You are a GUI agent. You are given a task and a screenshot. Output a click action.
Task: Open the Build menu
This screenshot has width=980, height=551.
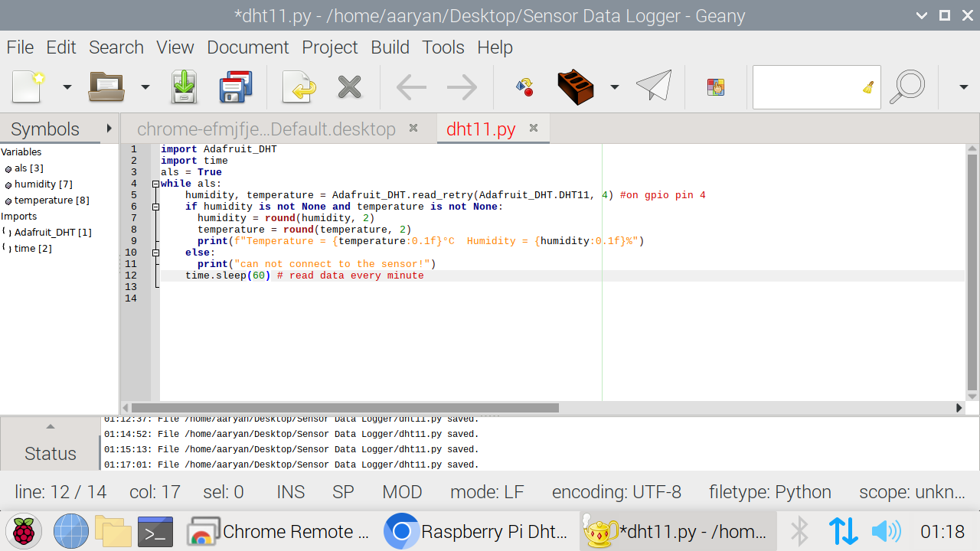tap(390, 47)
